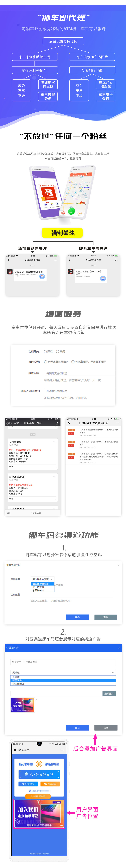Click the 取消 button
The height and width of the screenshot is (868, 126).
(x=106, y=617)
